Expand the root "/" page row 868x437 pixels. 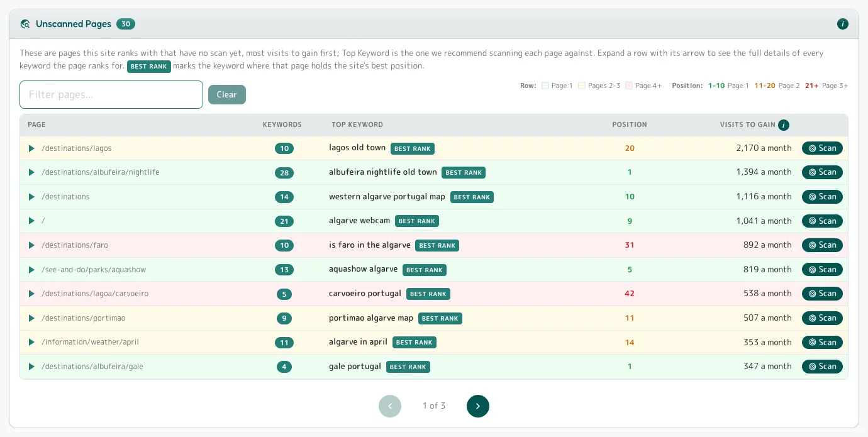[31, 221]
